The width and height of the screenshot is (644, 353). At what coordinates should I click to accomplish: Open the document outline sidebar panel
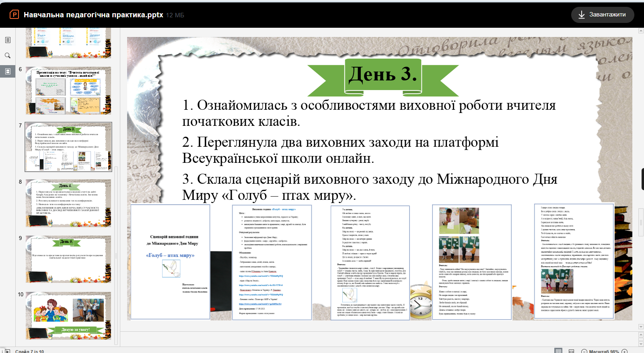coord(8,40)
